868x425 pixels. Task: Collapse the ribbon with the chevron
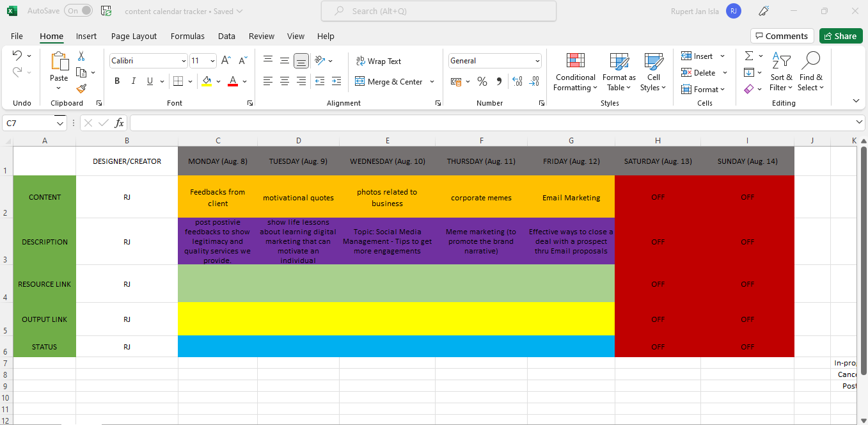pos(856,101)
